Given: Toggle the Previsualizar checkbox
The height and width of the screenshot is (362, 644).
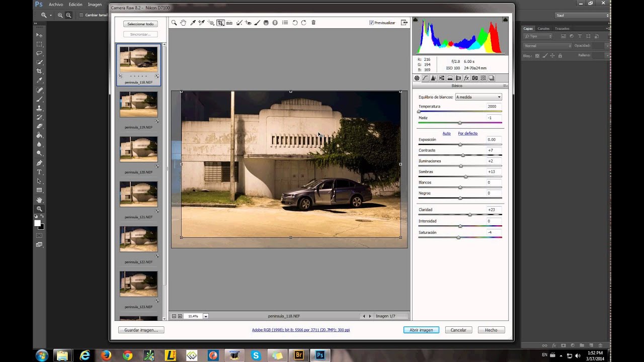Looking at the screenshot, I should tap(371, 23).
